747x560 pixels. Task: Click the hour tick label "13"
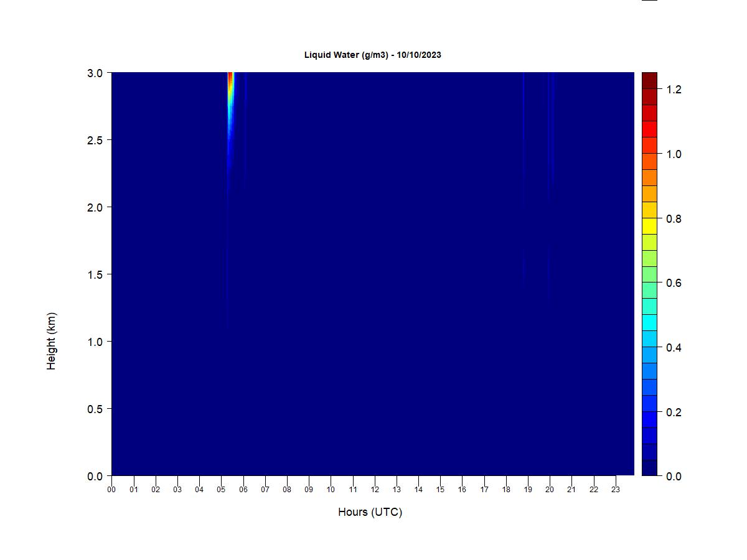coord(397,490)
